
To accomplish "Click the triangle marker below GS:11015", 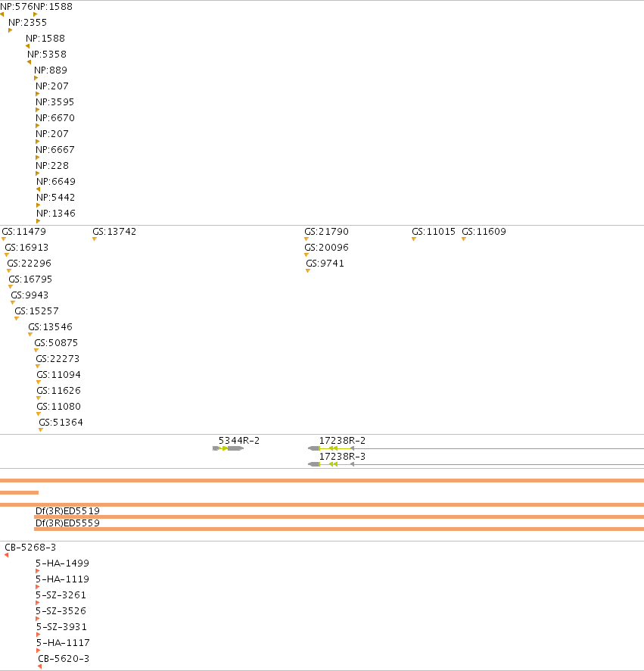I will [x=414, y=239].
